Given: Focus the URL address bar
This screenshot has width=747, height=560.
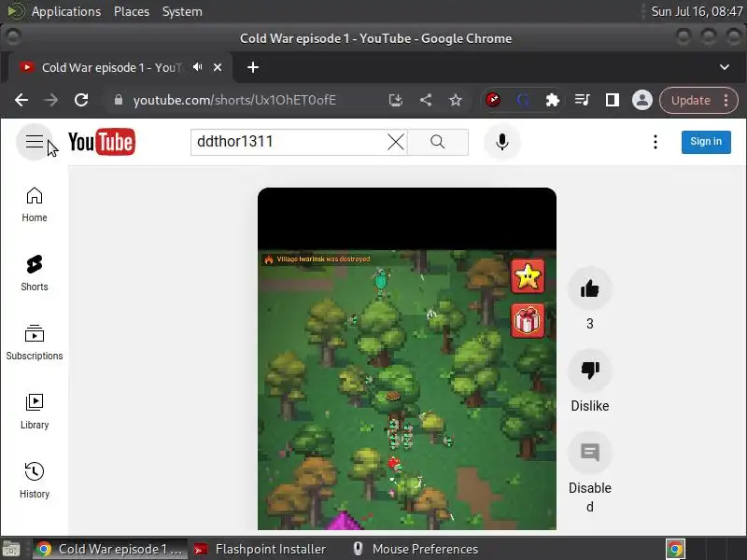Looking at the screenshot, I should (234, 100).
